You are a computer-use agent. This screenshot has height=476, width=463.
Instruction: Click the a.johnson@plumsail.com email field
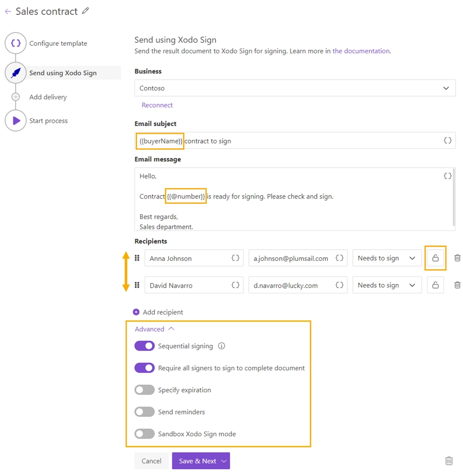(298, 258)
